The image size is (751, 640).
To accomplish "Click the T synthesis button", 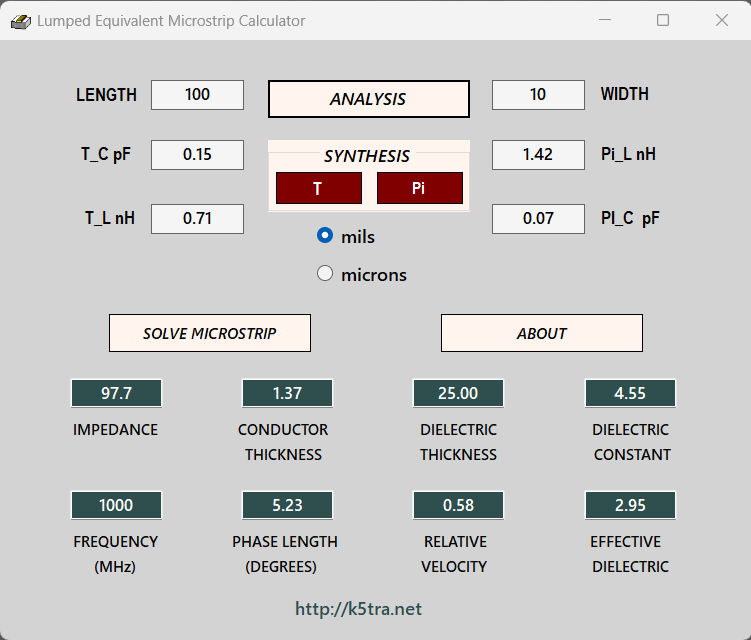I will point(318,188).
